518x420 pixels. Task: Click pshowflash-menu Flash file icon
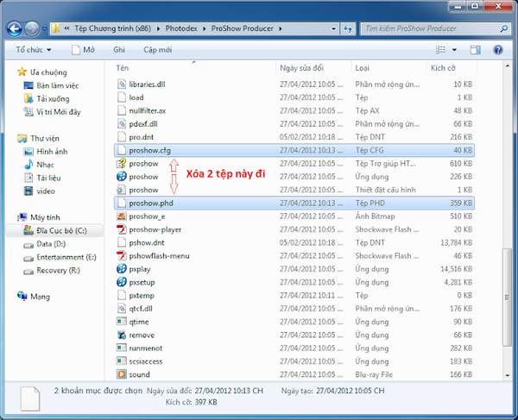click(122, 255)
